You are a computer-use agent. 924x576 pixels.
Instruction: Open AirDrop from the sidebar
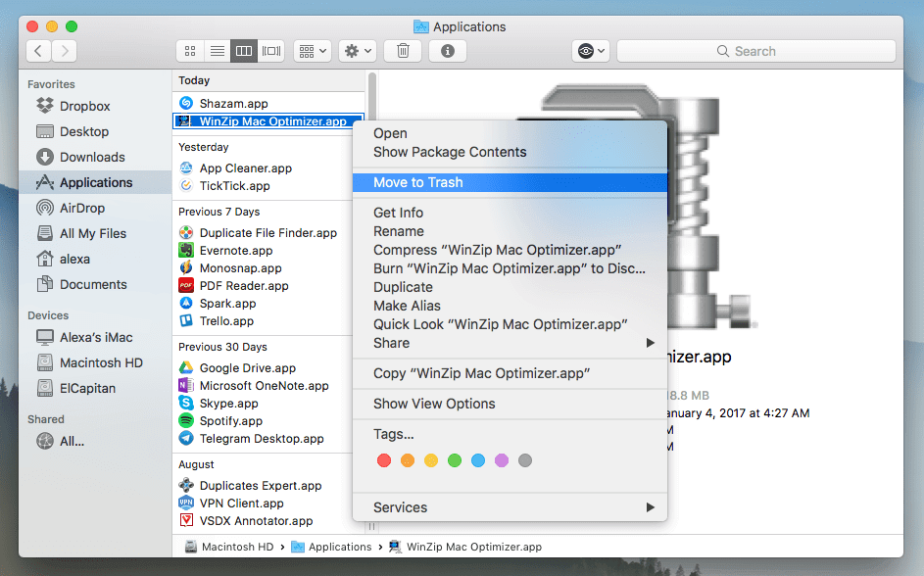click(x=81, y=208)
